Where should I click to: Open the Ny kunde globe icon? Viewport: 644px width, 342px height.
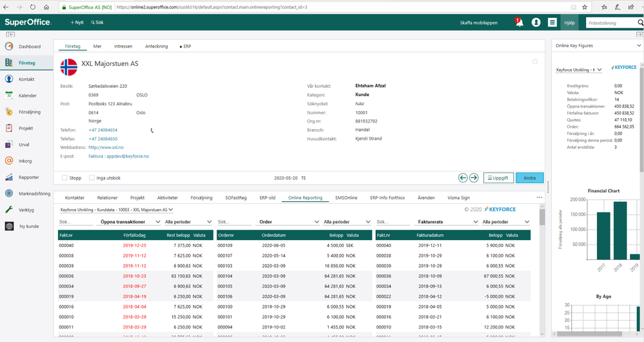point(9,226)
